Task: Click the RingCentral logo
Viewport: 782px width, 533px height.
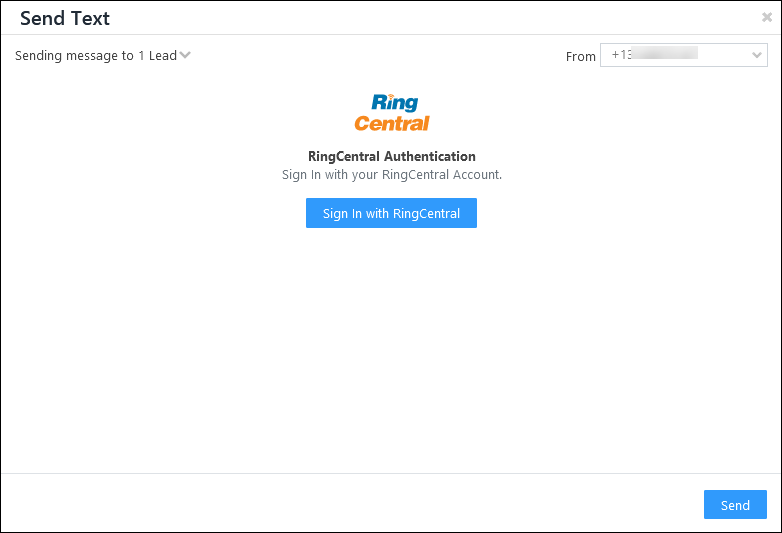Action: point(391,113)
